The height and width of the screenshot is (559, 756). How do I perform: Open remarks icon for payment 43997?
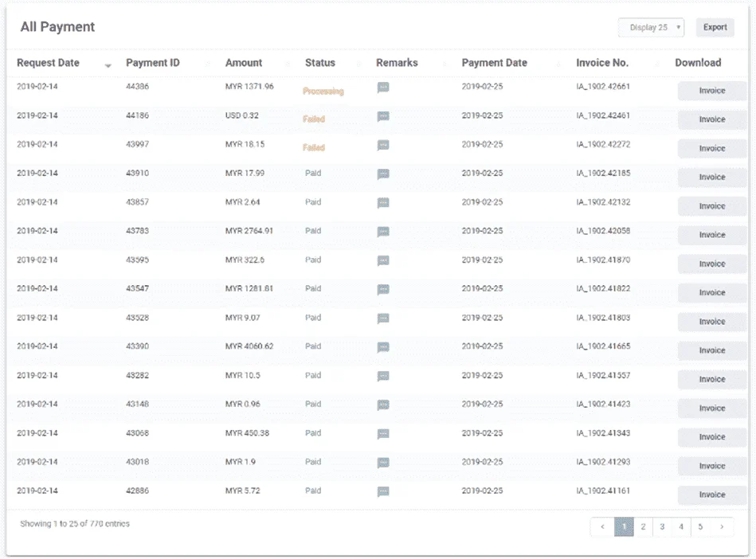tap(383, 145)
